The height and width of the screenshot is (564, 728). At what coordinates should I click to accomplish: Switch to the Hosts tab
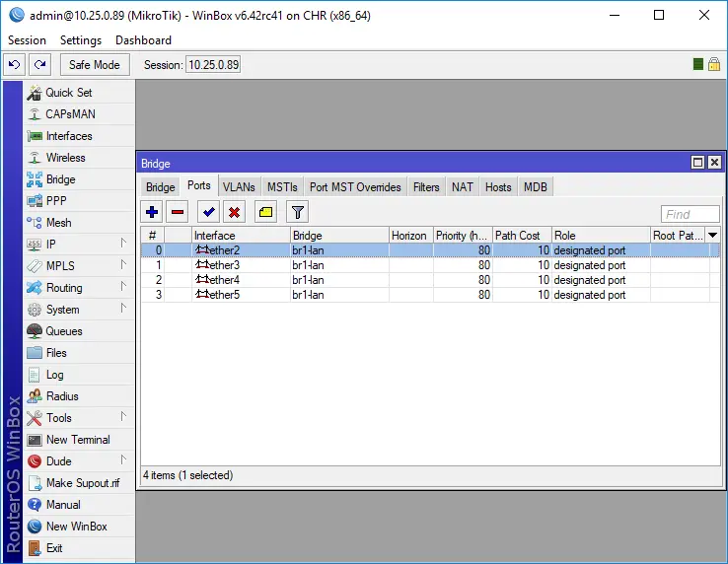click(498, 187)
